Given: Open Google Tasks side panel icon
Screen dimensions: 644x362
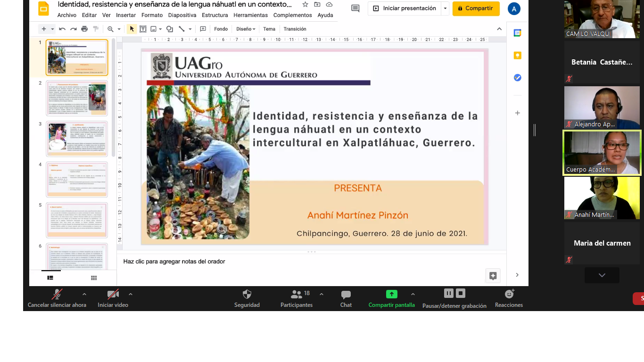Looking at the screenshot, I should click(x=517, y=78).
